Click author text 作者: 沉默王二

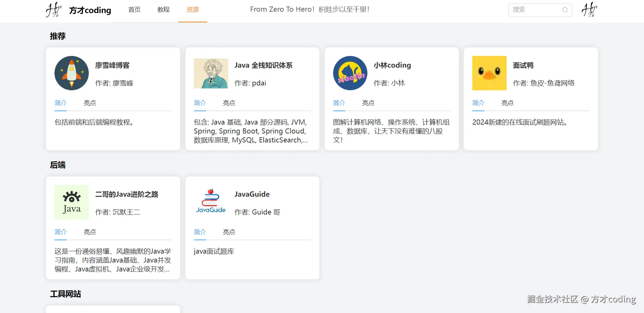pyautogui.click(x=118, y=212)
